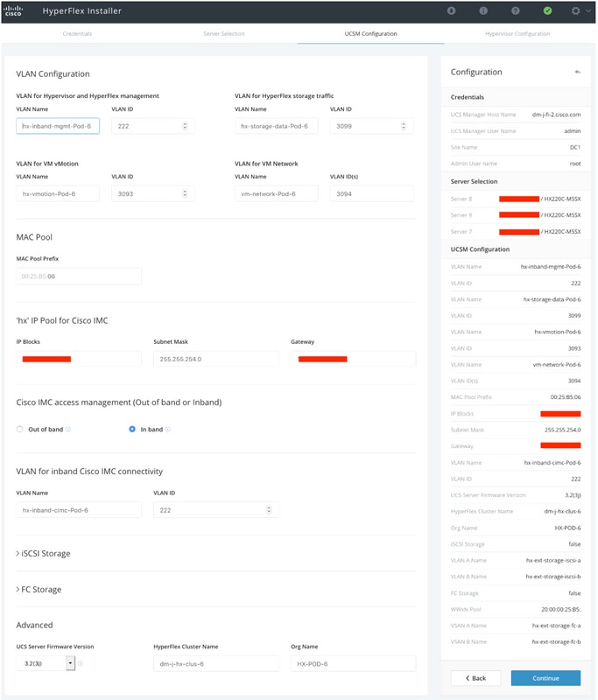The width and height of the screenshot is (598, 700).
Task: Select the UCSM Configuration tab
Action: pyautogui.click(x=370, y=33)
